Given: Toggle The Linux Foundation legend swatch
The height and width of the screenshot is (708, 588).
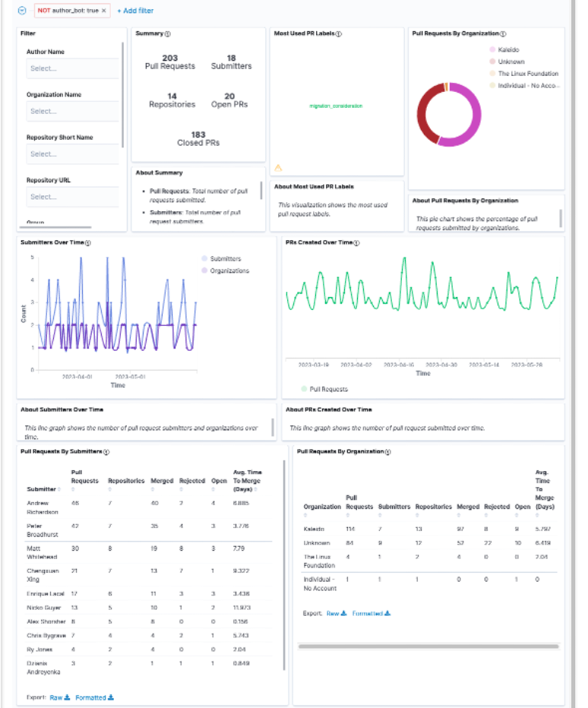Looking at the screenshot, I should pos(493,73).
